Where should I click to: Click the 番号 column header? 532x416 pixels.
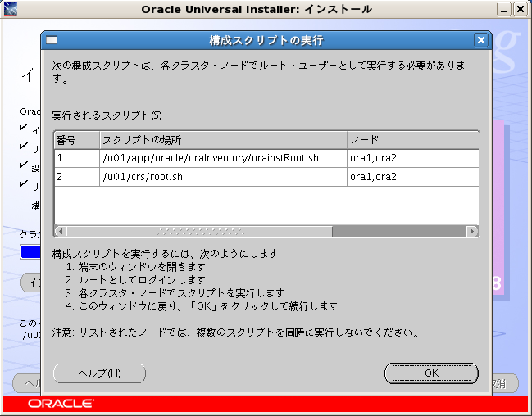(77, 140)
